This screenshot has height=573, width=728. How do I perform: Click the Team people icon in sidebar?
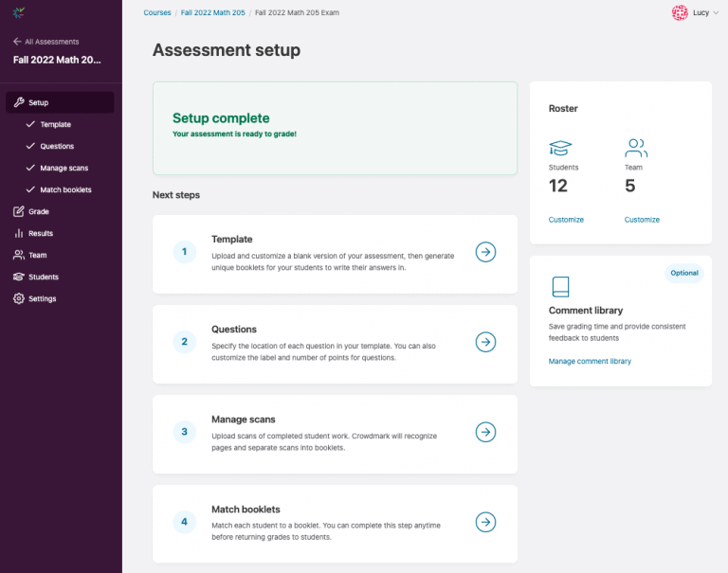pos(19,255)
